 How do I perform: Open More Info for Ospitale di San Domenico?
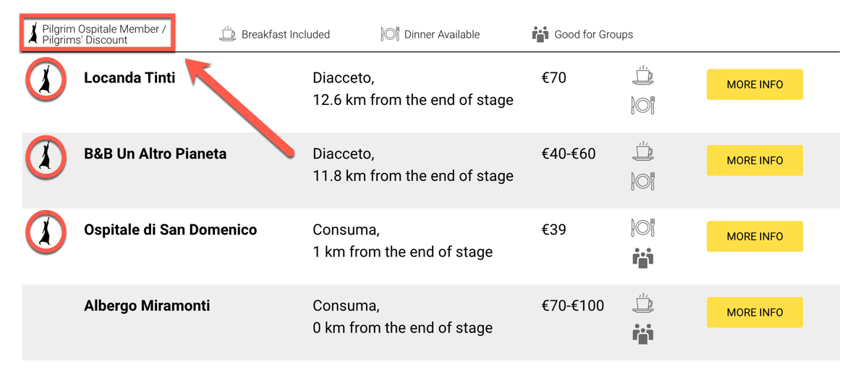(754, 236)
